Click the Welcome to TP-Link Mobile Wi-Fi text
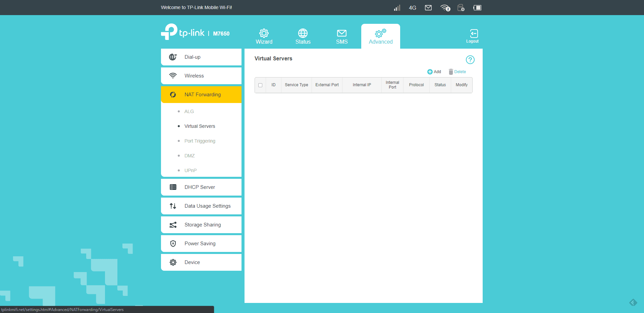 [x=197, y=7]
